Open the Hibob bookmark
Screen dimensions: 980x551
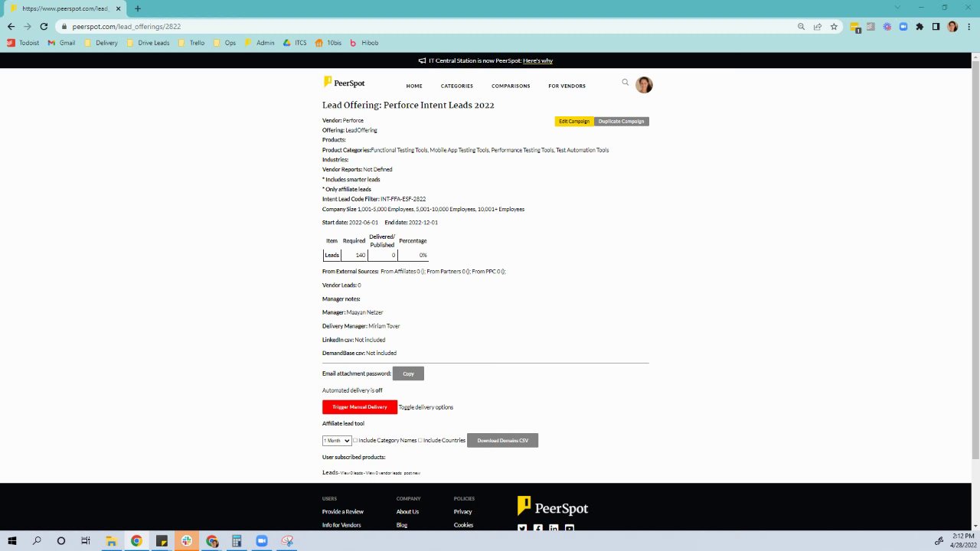[x=364, y=43]
